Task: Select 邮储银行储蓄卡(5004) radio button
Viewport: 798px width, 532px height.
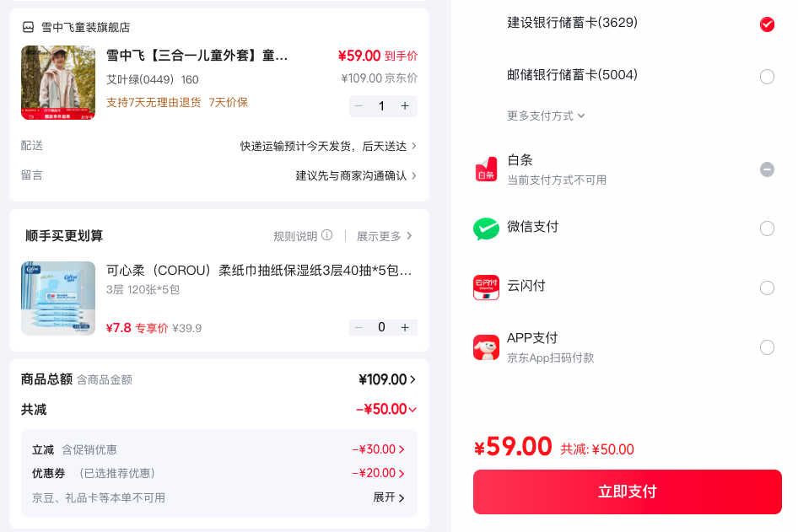Action: coord(767,77)
